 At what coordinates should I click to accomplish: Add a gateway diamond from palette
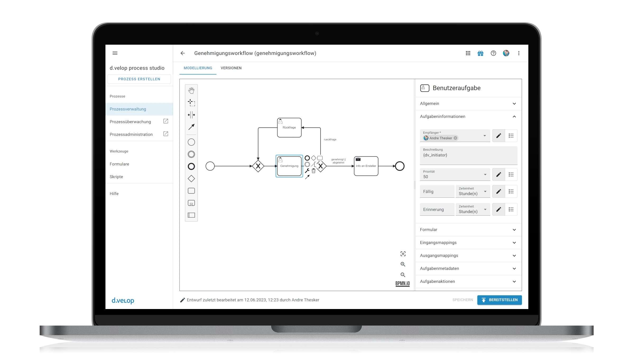click(191, 179)
